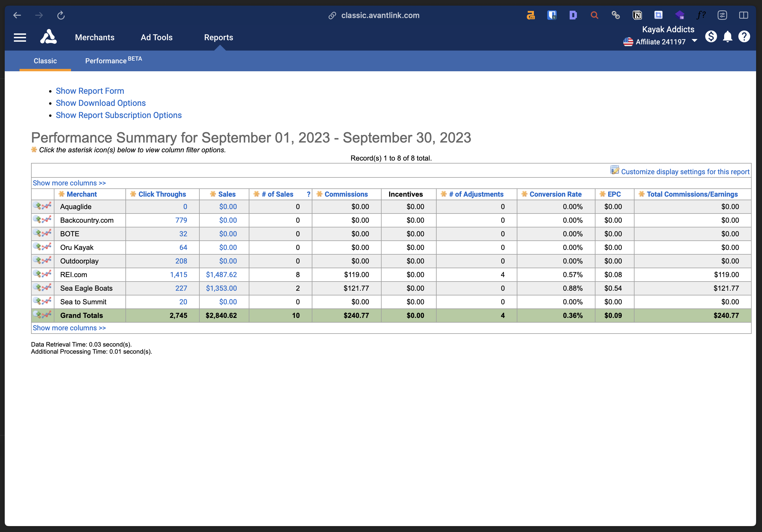Click the magnifier drill-down icon for Aquaglide
The height and width of the screenshot is (532, 762).
pyautogui.click(x=37, y=206)
